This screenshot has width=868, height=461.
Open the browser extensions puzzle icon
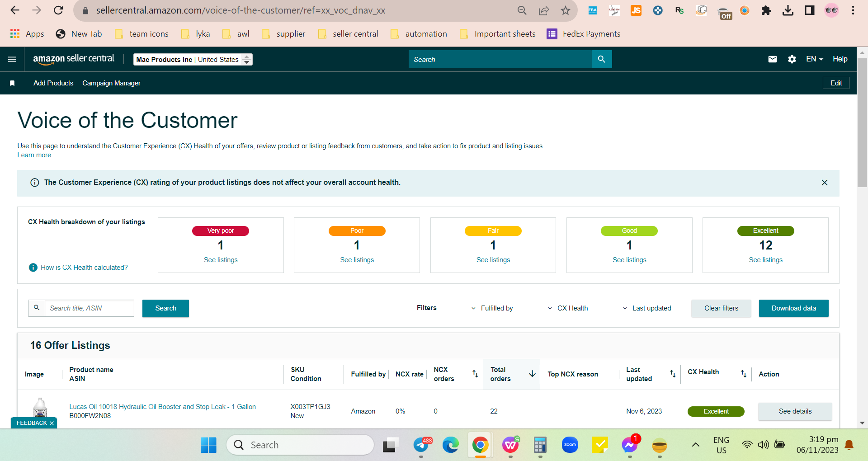766,10
